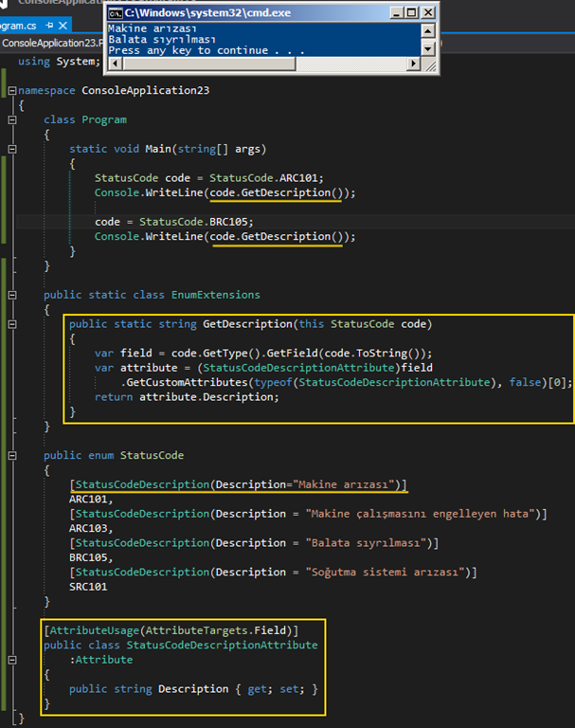Viewport: 575px width, 728px height.
Task: Collapse the EnumExtensions class block
Action: coord(11,295)
